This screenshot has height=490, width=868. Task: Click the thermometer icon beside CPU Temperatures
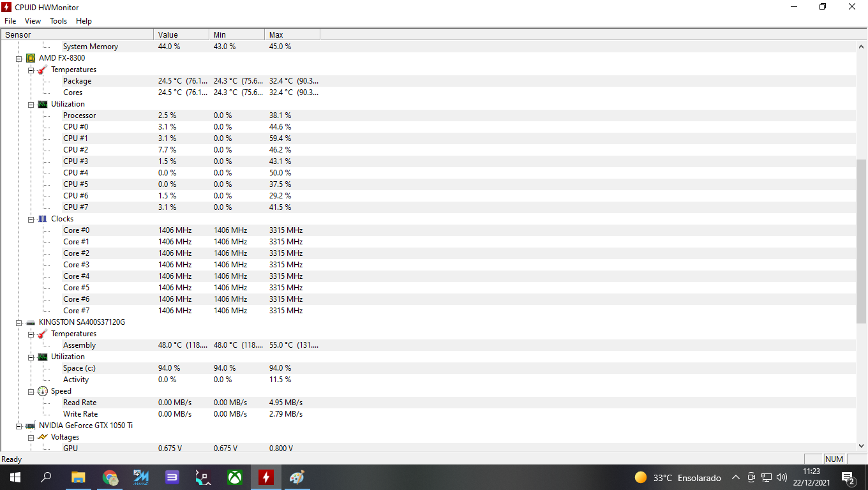[x=43, y=70]
